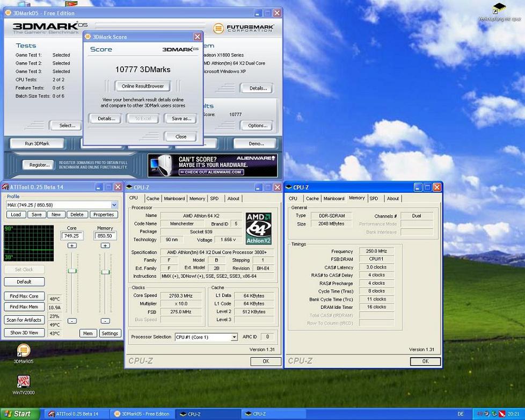Open the About tab in left CPU-Z window

click(233, 198)
